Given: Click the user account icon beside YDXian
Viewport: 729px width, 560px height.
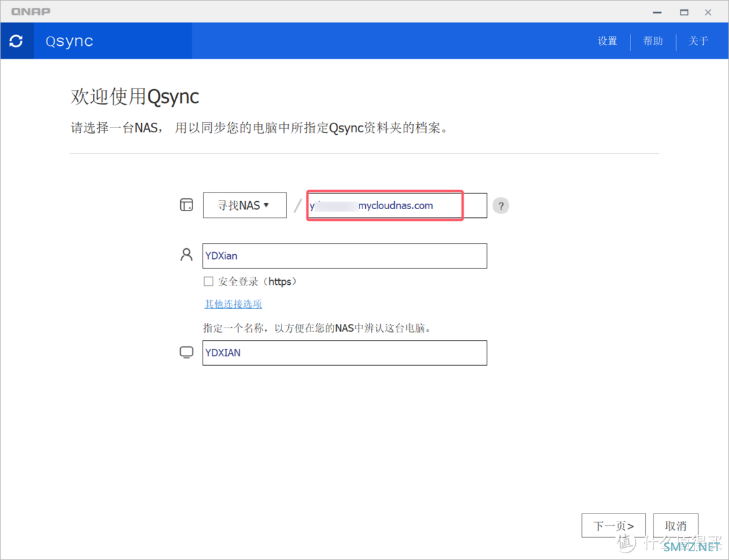Looking at the screenshot, I should click(x=186, y=254).
